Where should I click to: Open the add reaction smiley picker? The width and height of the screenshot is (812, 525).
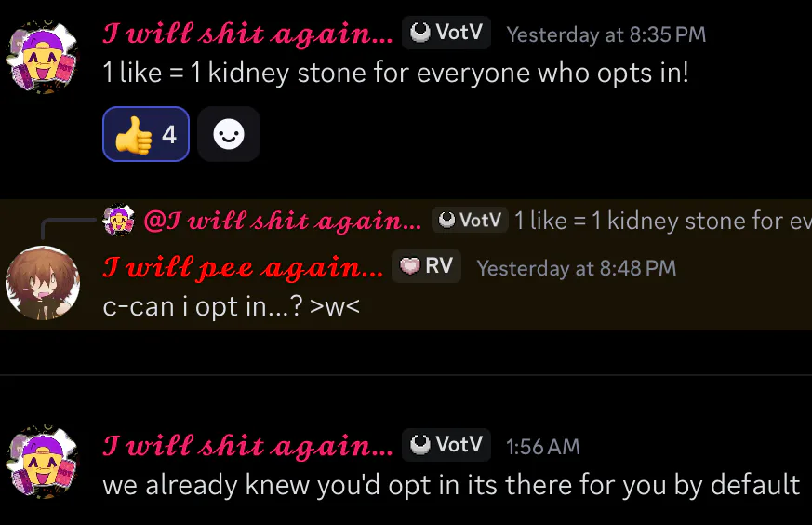pos(229,134)
